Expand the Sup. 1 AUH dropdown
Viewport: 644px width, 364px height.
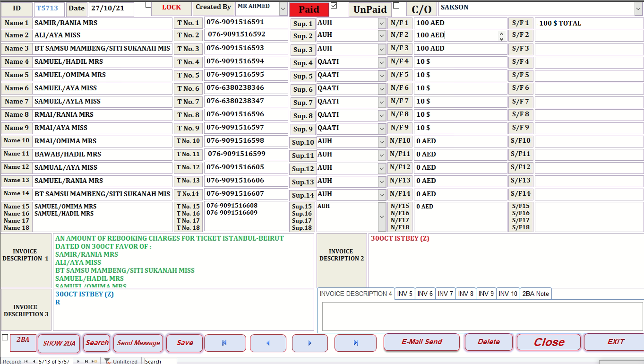coord(381,22)
